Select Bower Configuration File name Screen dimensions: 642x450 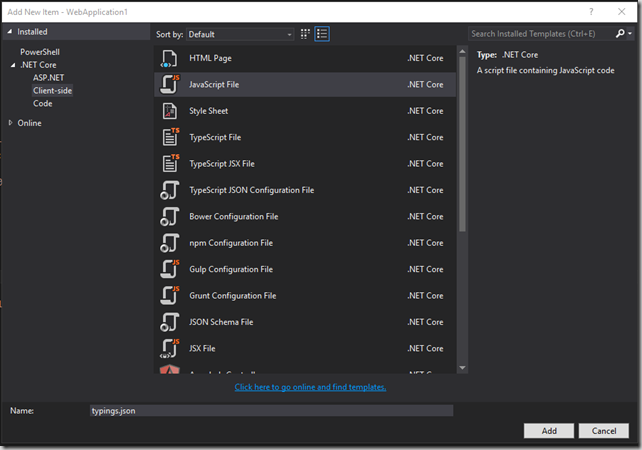(x=233, y=217)
